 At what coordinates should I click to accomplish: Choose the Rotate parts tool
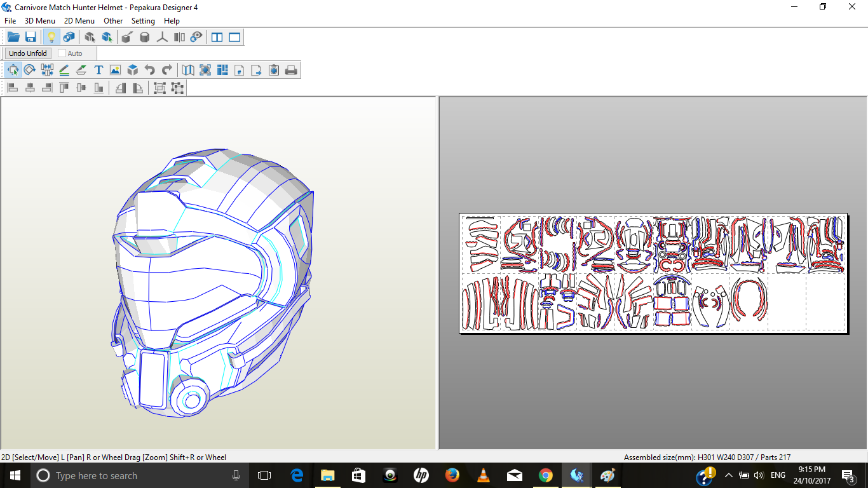click(x=30, y=70)
